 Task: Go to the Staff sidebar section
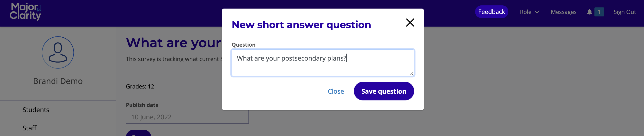pos(30,128)
